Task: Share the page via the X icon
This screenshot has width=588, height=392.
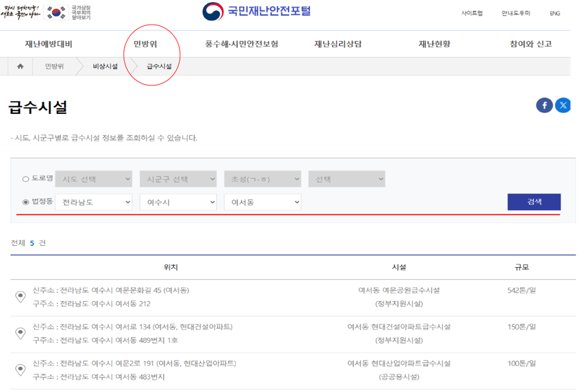Action: click(x=563, y=105)
